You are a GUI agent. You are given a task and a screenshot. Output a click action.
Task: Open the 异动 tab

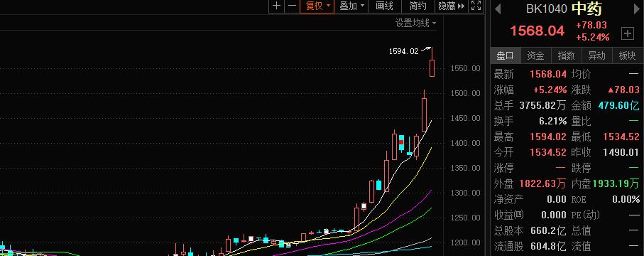[x=596, y=55]
